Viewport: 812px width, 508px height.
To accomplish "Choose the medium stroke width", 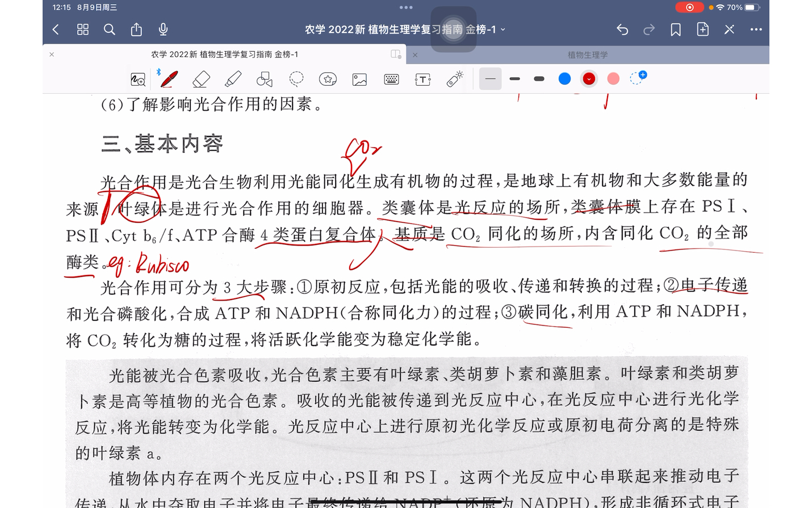I will [515, 79].
